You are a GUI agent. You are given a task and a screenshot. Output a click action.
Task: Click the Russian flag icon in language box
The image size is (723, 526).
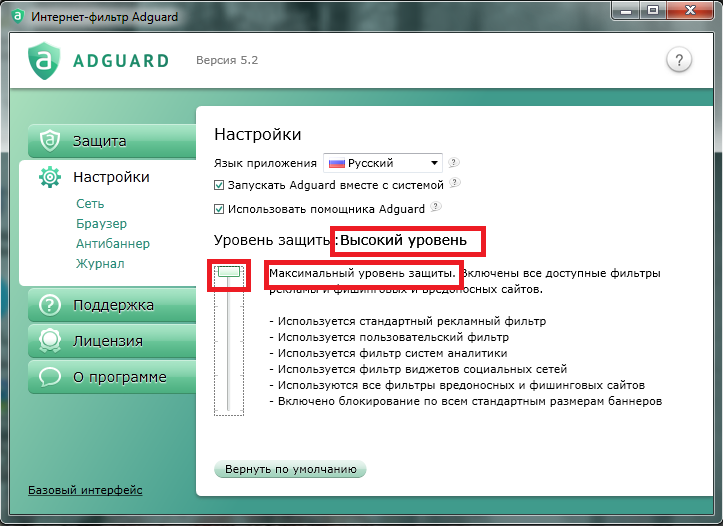pyautogui.click(x=337, y=163)
